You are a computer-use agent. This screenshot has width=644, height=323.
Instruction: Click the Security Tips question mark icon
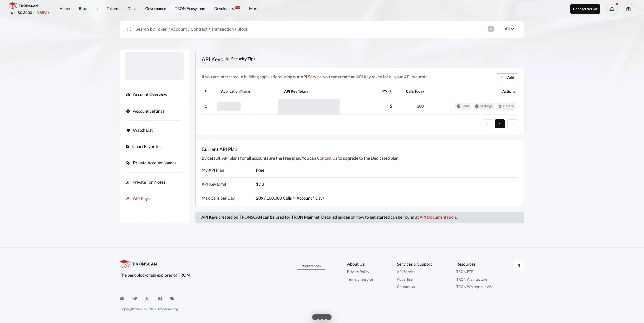pyautogui.click(x=227, y=59)
